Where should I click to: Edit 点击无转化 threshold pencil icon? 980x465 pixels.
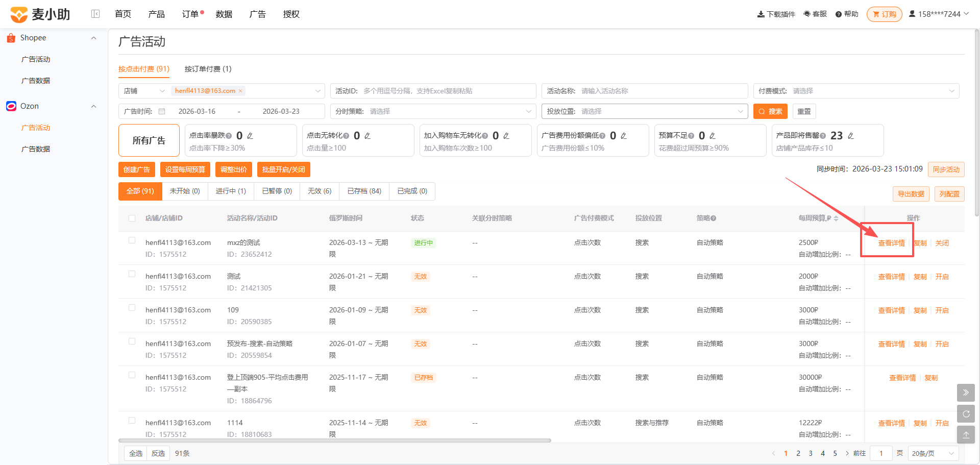point(367,136)
